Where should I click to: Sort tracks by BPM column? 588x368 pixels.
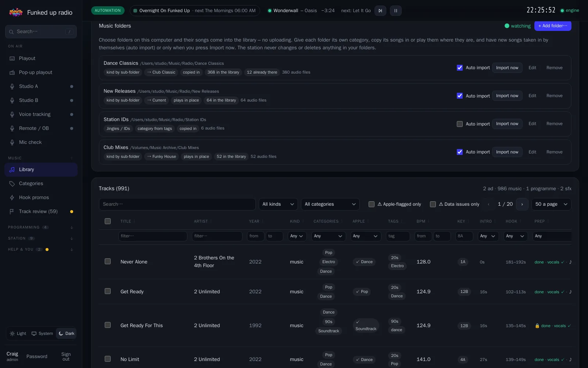pos(423,222)
